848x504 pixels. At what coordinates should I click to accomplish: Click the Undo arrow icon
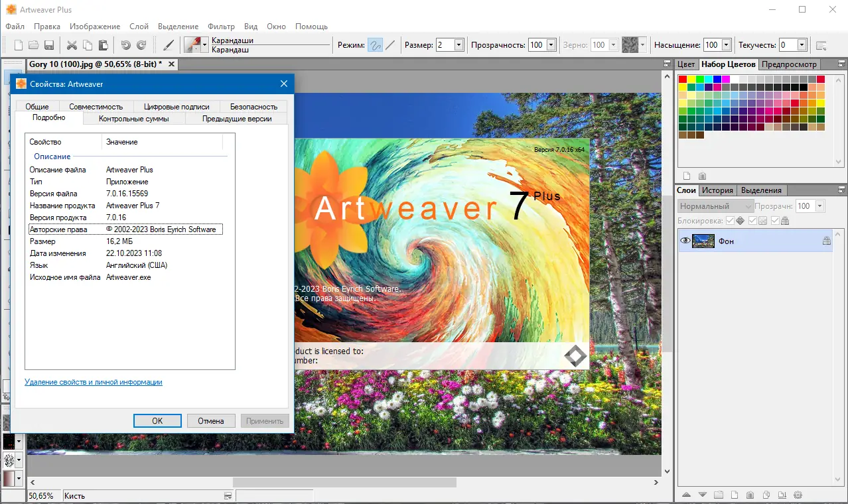(125, 45)
